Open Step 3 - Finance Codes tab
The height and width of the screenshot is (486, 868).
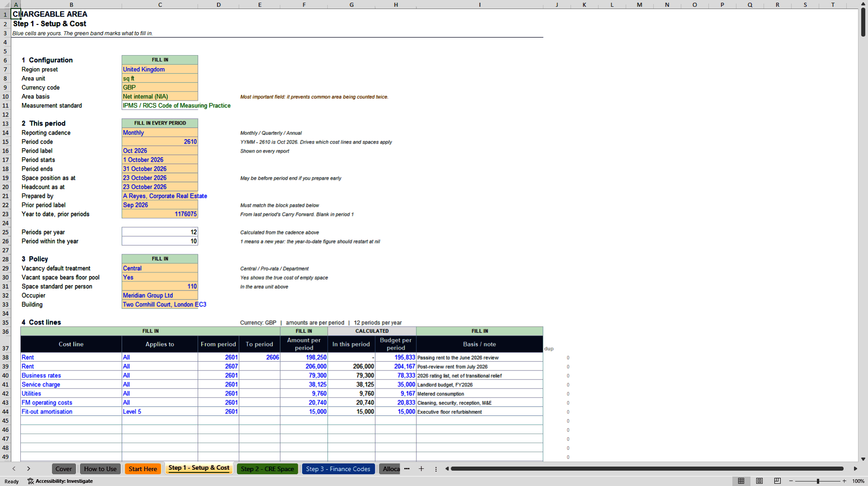[338, 469]
